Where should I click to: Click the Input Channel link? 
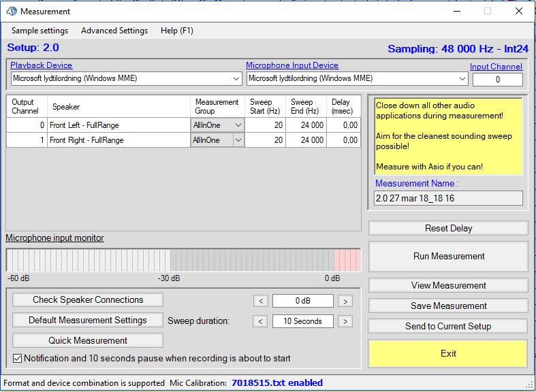click(x=496, y=67)
